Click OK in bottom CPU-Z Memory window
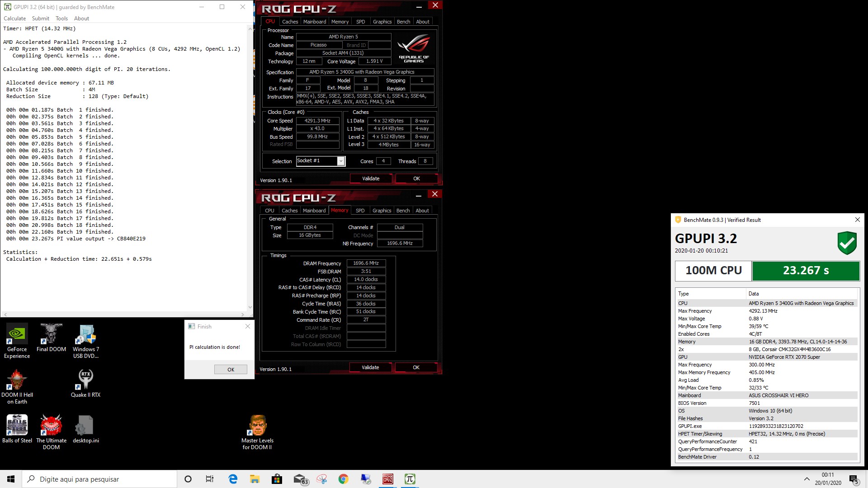Screen dimensions: 868x488 416,367
